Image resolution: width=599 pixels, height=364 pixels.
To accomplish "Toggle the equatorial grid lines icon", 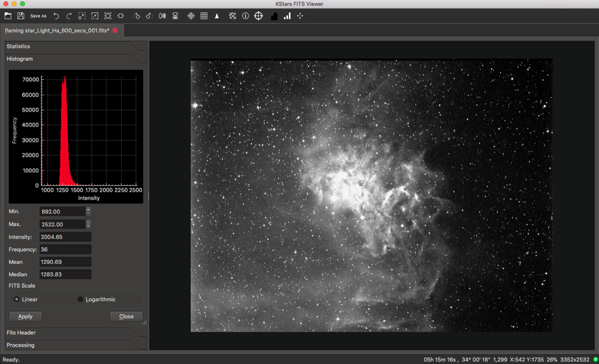I will pos(232,16).
